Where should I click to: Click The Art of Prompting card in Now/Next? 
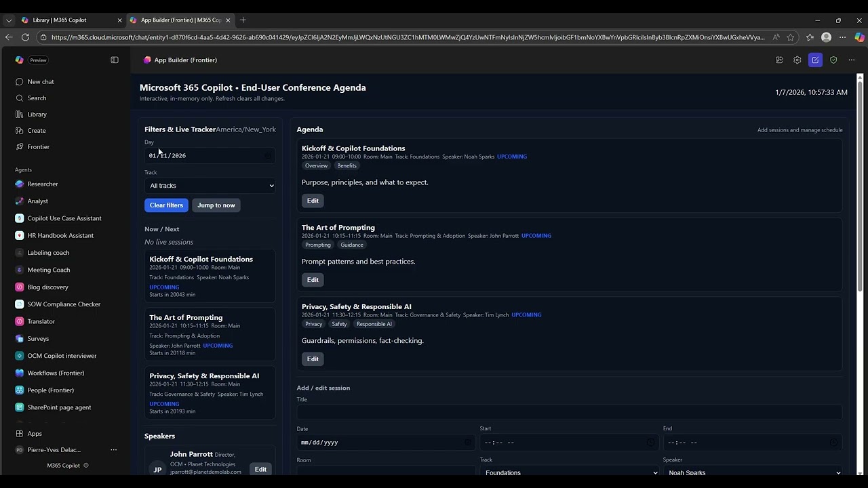210,334
